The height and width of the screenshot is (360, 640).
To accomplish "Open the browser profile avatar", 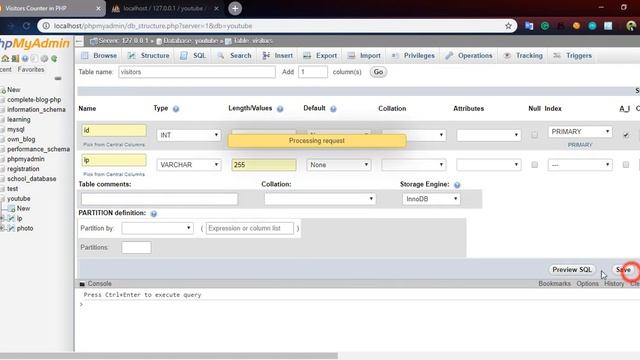I will pyautogui.click(x=631, y=26).
